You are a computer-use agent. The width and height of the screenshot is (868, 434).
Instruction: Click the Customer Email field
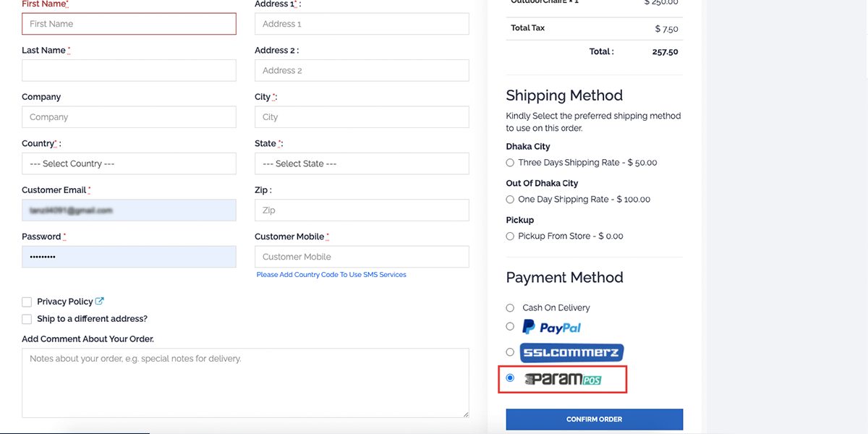129,210
